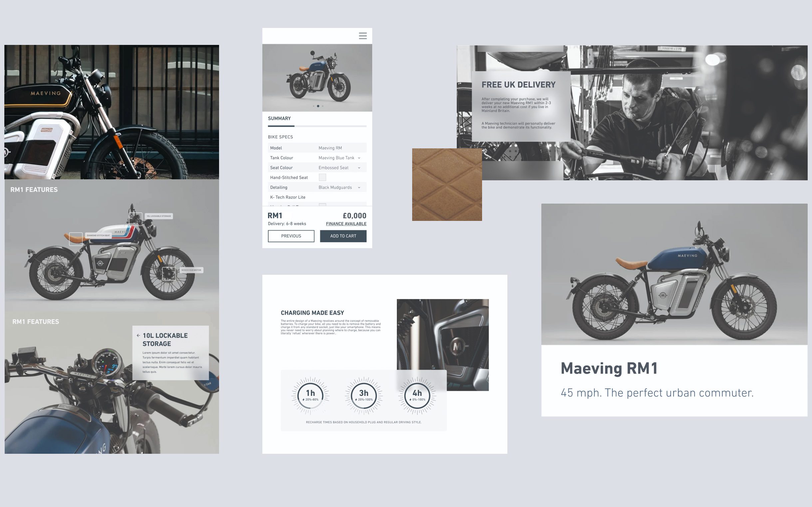
Task: Click the recharge times footnote text
Action: pos(364,422)
